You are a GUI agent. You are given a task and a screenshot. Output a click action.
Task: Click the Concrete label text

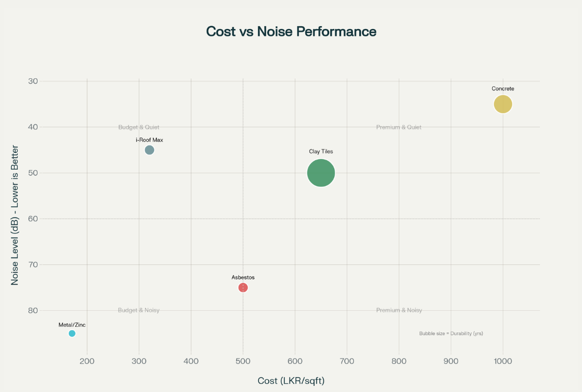click(x=503, y=89)
